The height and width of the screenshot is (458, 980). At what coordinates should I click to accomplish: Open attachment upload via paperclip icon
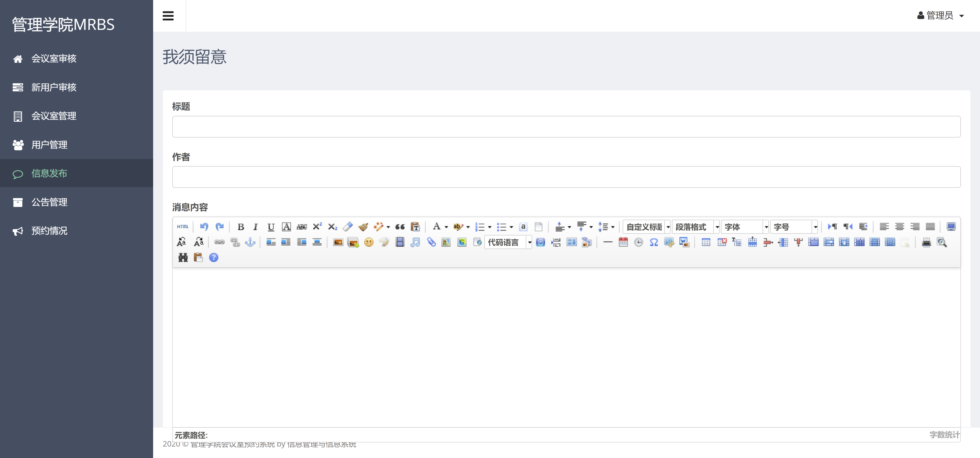(x=431, y=242)
